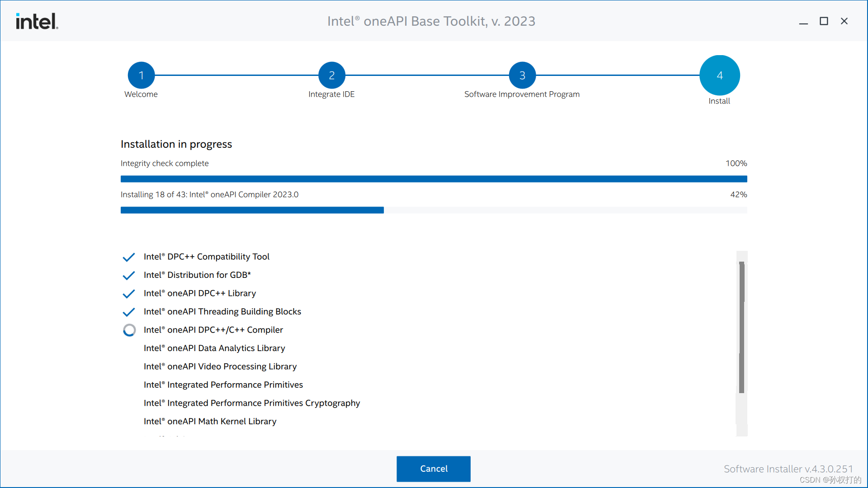Click 'Intel Integrated Performance Primitives' row
The image size is (868, 488).
point(223,385)
